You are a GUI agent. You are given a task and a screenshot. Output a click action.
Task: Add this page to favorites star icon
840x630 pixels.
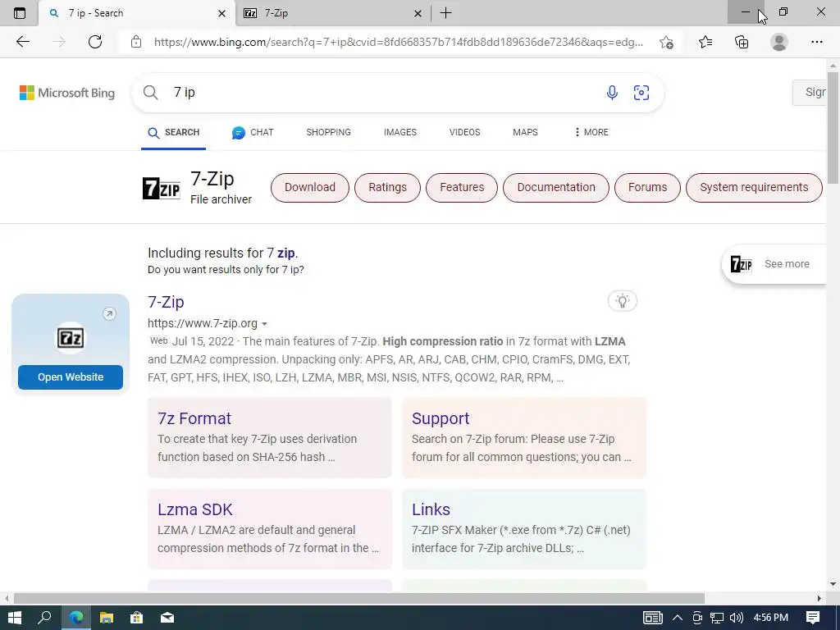(x=666, y=43)
